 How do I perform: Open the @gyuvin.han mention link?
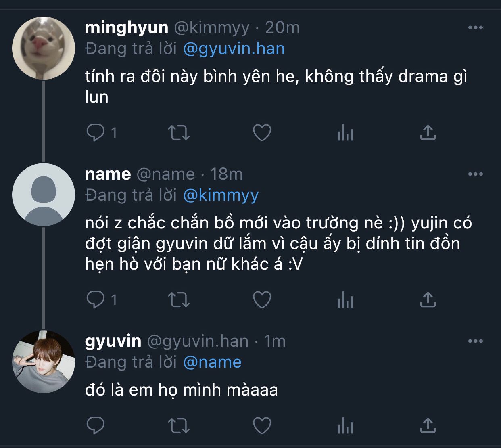tap(234, 49)
